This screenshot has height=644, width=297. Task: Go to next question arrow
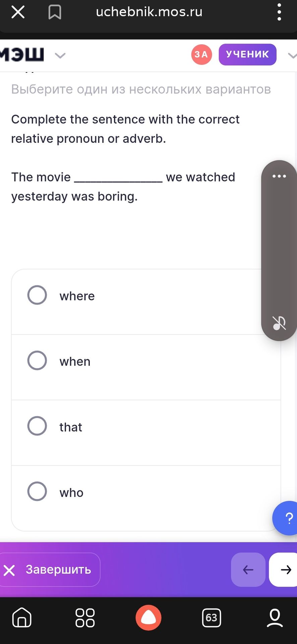pos(283,570)
